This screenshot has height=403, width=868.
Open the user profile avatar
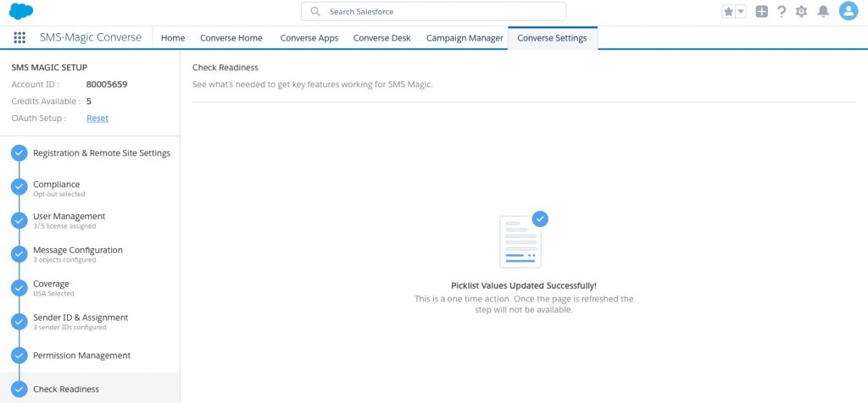pos(848,11)
